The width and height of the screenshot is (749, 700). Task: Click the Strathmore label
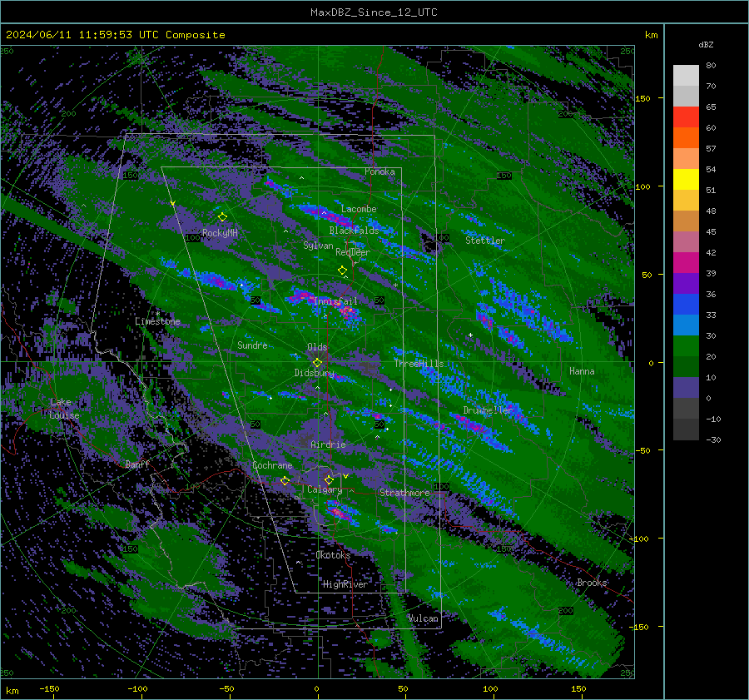[x=404, y=492]
